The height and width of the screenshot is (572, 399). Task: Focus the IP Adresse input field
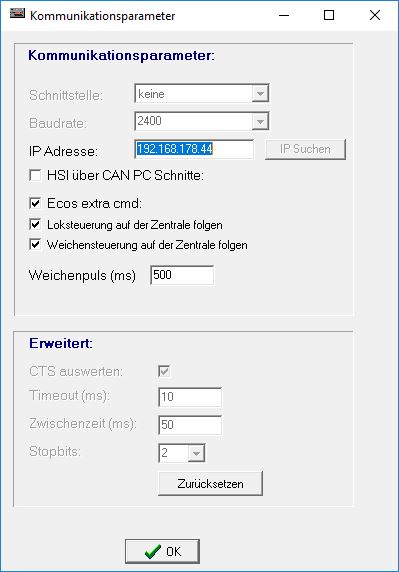coord(194,149)
